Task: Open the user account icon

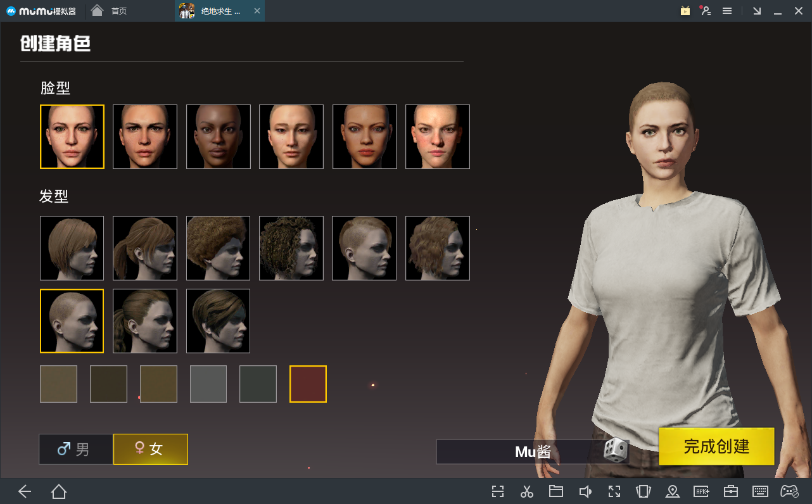Action: (706, 11)
